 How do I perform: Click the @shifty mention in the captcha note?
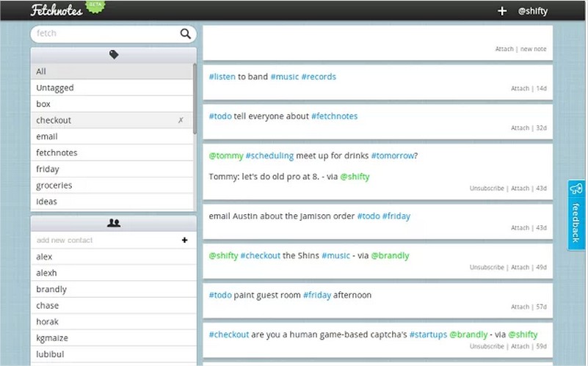click(x=523, y=334)
